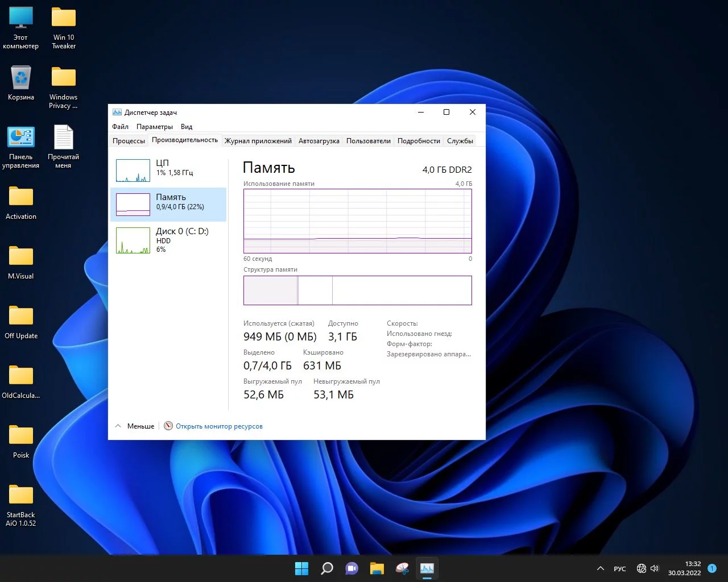Expand hidden system tray icons chevron
The width and height of the screenshot is (728, 582).
click(600, 568)
